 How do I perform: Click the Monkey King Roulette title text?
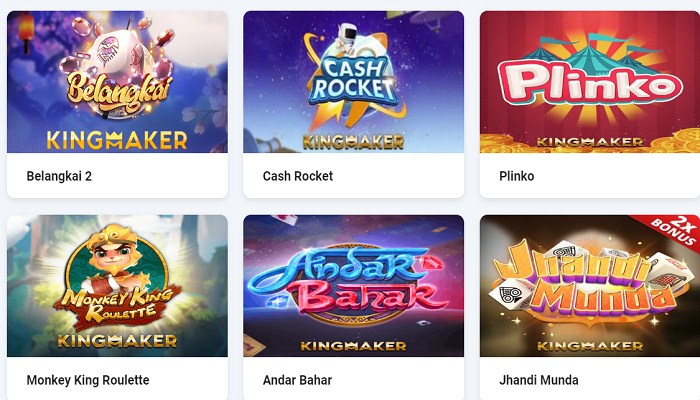tap(88, 380)
